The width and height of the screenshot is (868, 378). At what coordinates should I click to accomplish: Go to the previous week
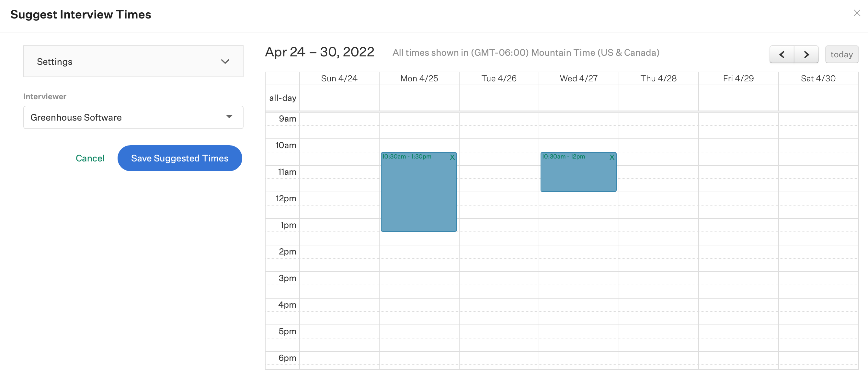click(x=782, y=54)
